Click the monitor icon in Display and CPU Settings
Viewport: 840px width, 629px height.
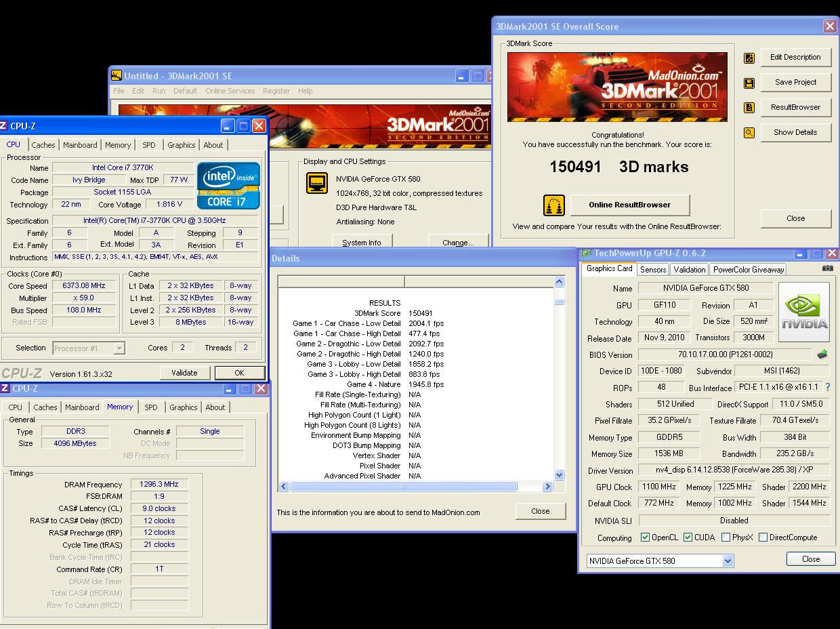317,183
